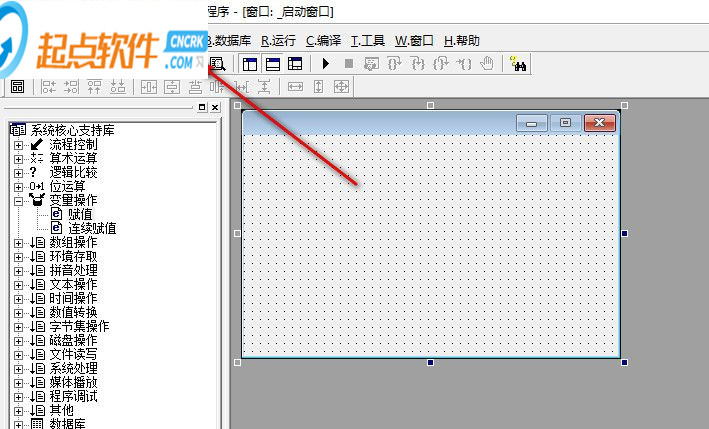Select the 系统处理 tree item
The width and height of the screenshot is (709, 429).
tap(73, 368)
